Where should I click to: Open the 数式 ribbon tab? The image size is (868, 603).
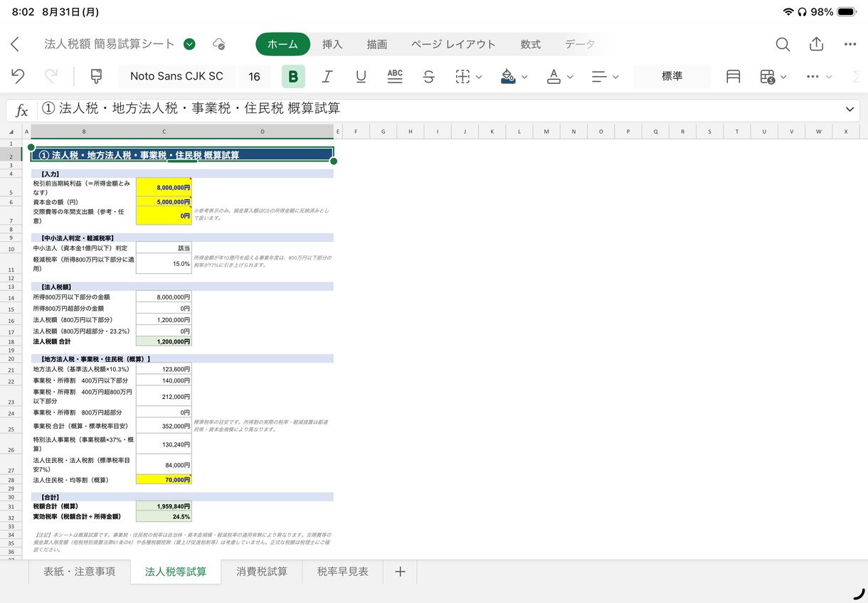point(531,44)
